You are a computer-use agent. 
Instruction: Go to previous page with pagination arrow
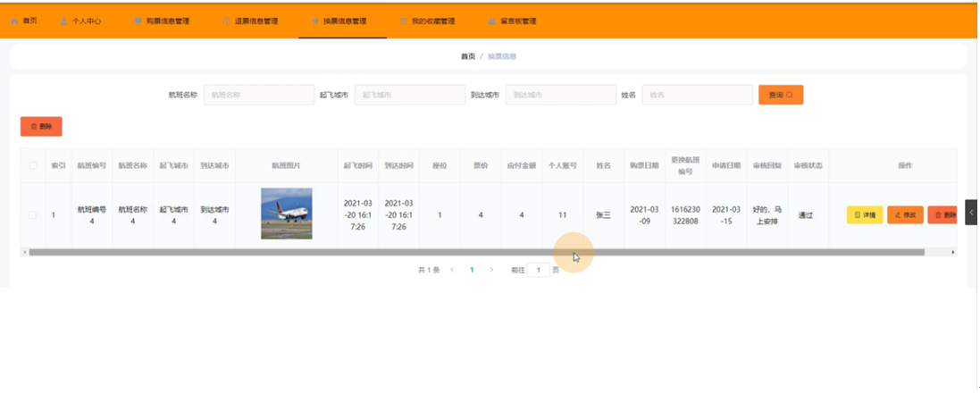coord(452,270)
